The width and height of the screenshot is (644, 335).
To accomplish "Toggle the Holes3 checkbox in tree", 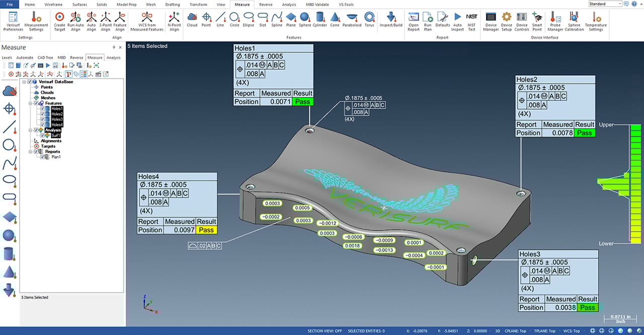I will 42,119.
